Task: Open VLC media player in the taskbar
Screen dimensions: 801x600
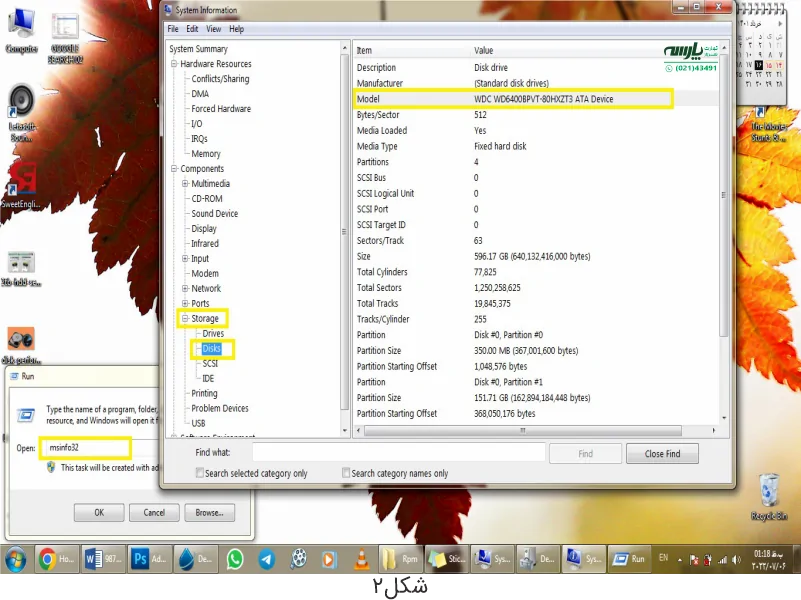Action: point(362,559)
